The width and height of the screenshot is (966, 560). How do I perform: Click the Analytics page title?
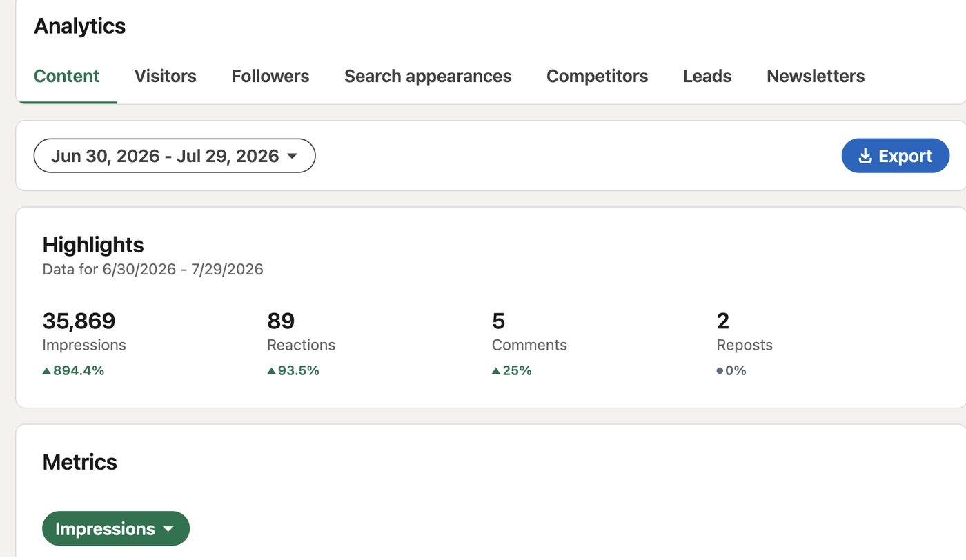(x=79, y=26)
